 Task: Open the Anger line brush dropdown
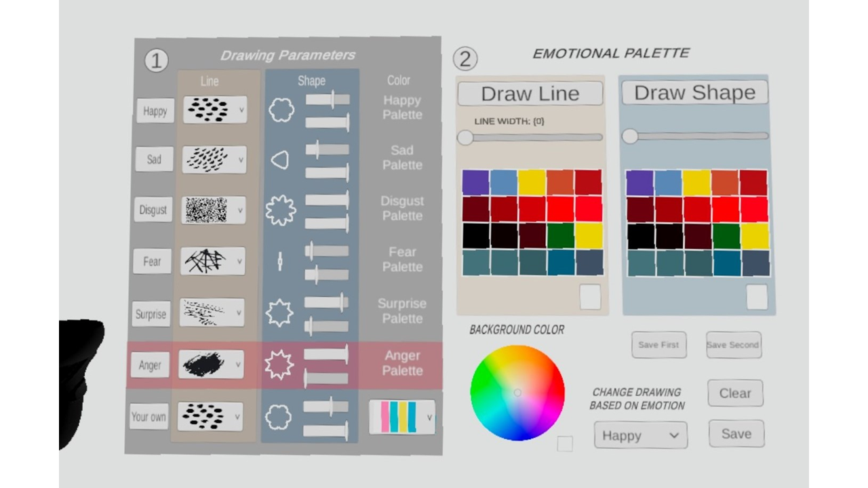pyautogui.click(x=211, y=365)
